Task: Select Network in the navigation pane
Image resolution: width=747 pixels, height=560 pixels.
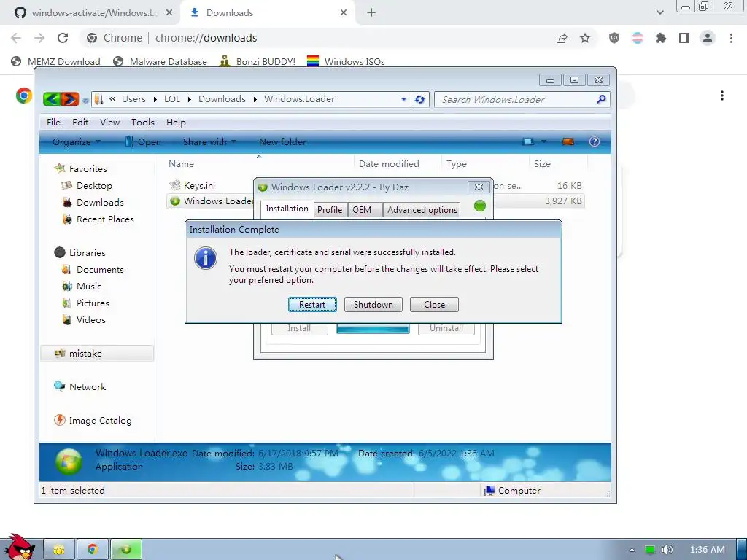Action: coord(80,386)
